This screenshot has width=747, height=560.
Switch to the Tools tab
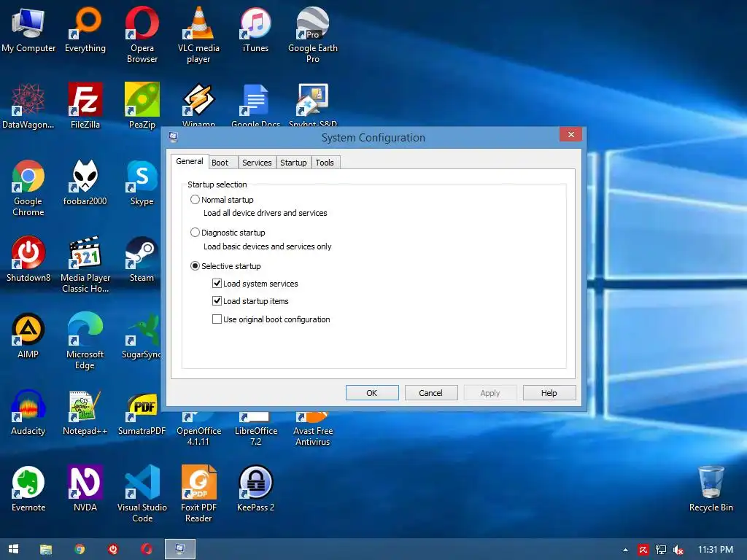coord(325,163)
